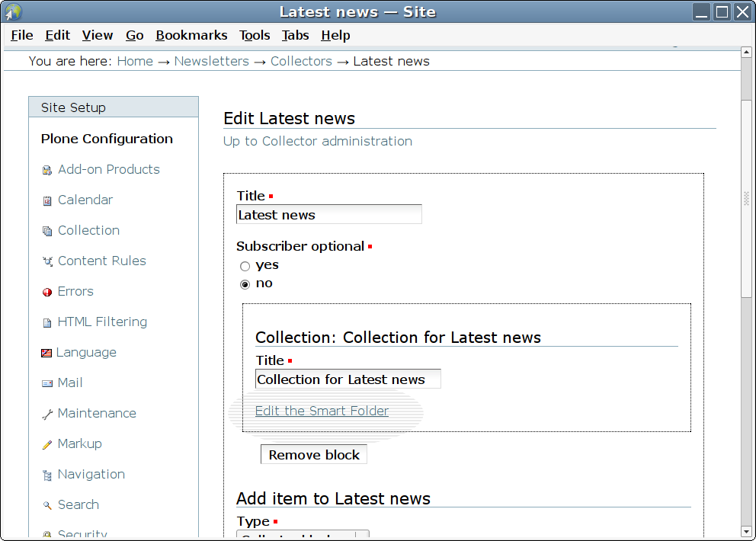Click the Add-on Products icon in sidebar
This screenshot has width=756, height=541.
tap(47, 170)
